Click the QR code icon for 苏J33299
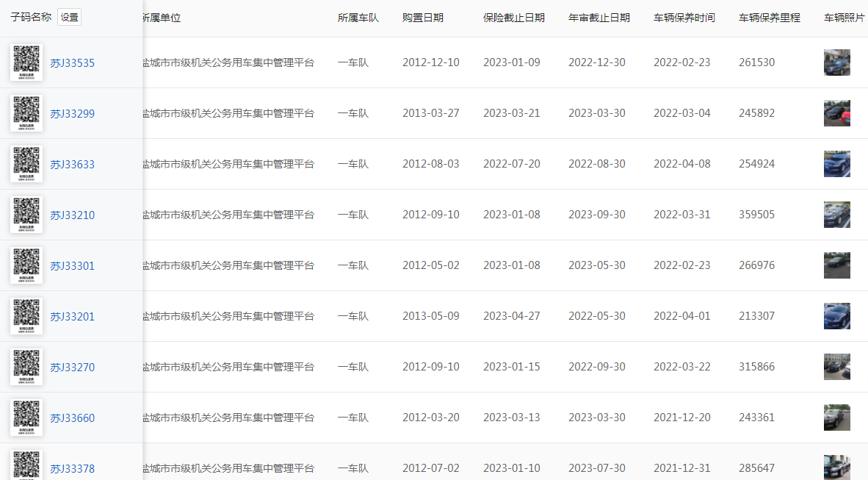868x480 pixels. pos(26,112)
